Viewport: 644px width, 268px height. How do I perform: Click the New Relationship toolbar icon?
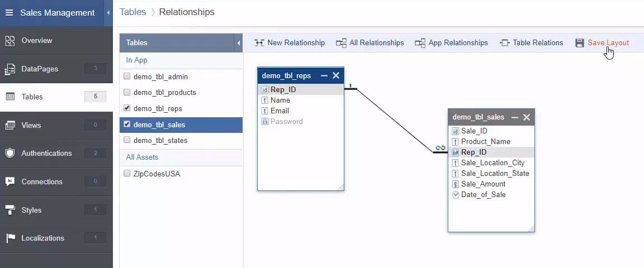click(x=259, y=43)
